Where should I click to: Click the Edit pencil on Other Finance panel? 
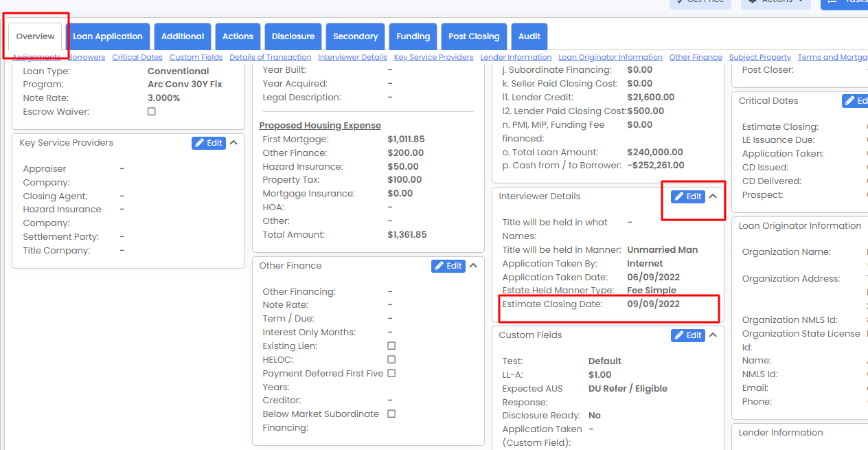(x=448, y=266)
